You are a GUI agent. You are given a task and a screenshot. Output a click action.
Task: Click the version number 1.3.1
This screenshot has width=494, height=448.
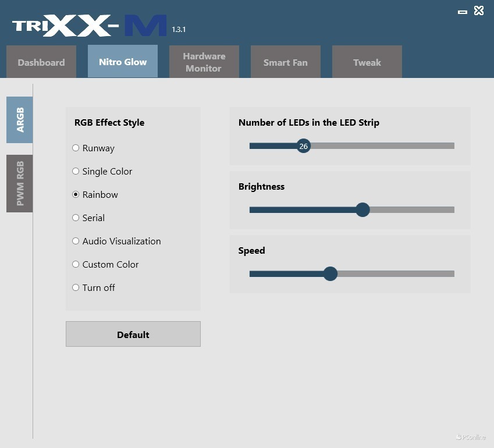[179, 29]
